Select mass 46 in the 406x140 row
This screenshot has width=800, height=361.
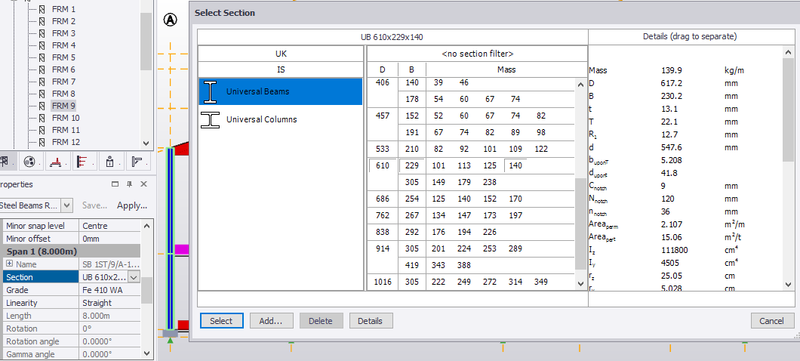pos(464,83)
